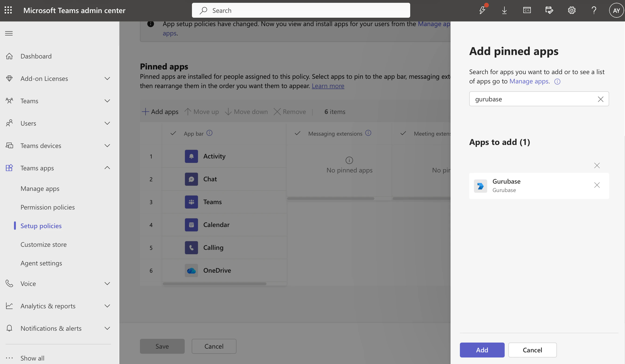Click the Teams devices icon
625x364 pixels.
tap(9, 145)
